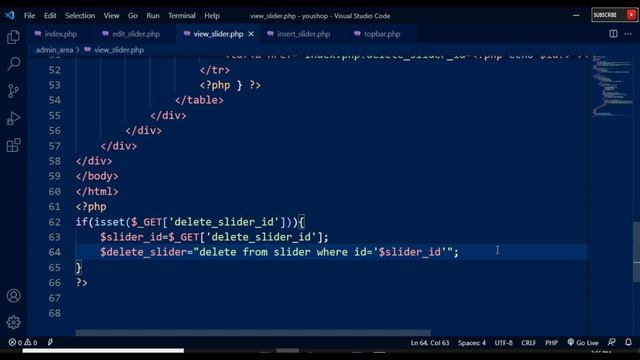Viewport: 640px width, 360px height.
Task: Click line number 64 in gutter
Action: [x=55, y=252]
